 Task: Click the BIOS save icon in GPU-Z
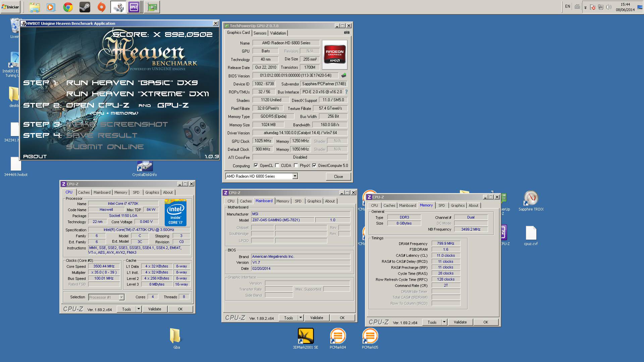tap(344, 75)
